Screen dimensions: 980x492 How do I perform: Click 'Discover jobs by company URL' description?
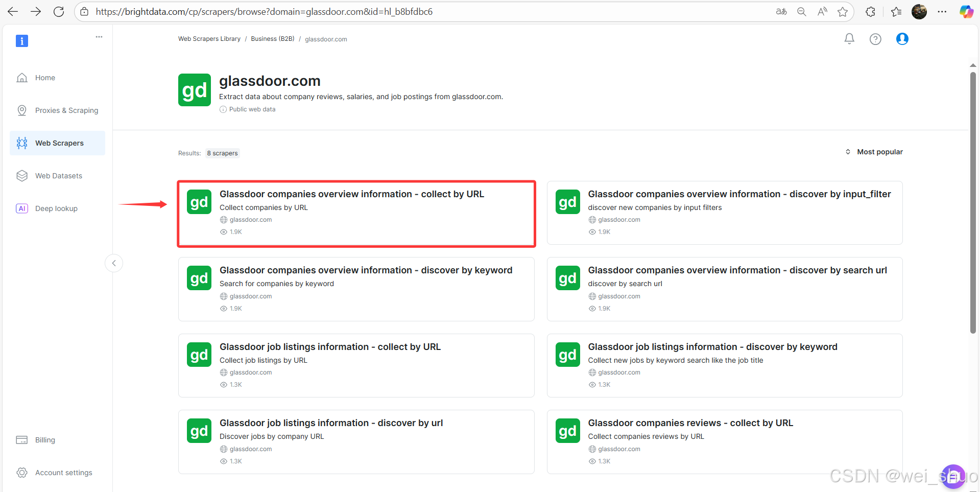(x=272, y=436)
